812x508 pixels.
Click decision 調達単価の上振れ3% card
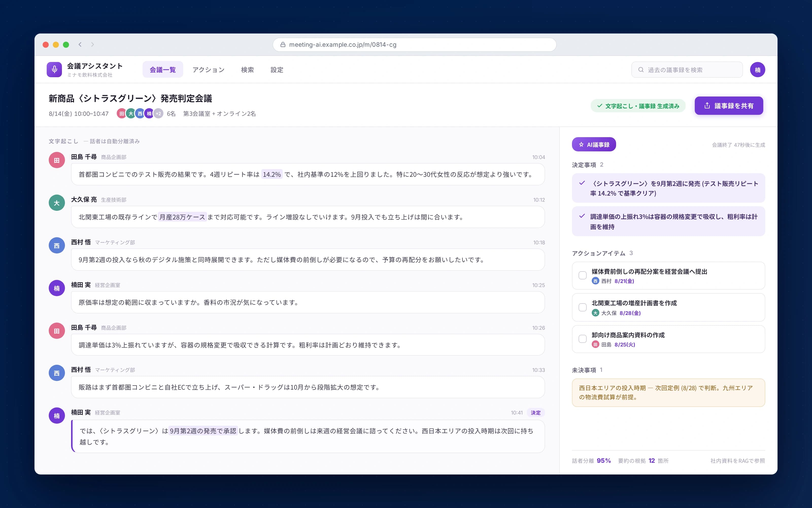coord(668,221)
